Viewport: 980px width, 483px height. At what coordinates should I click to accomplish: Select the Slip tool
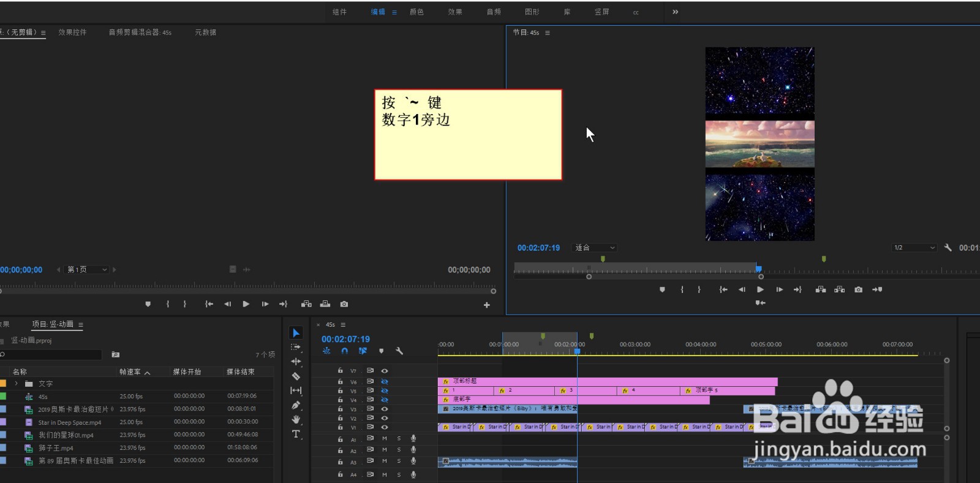[x=296, y=390]
